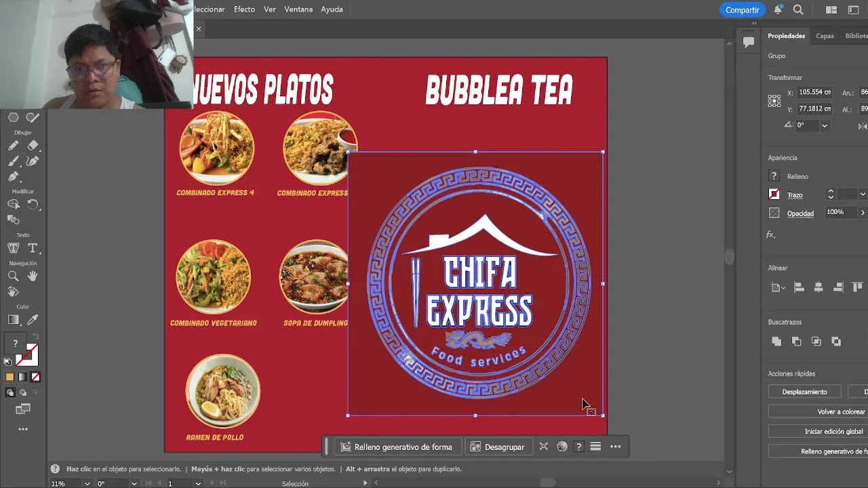Screen dimensions: 868x488
Task: Select the Eraser tool
Action: pyautogui.click(x=33, y=146)
